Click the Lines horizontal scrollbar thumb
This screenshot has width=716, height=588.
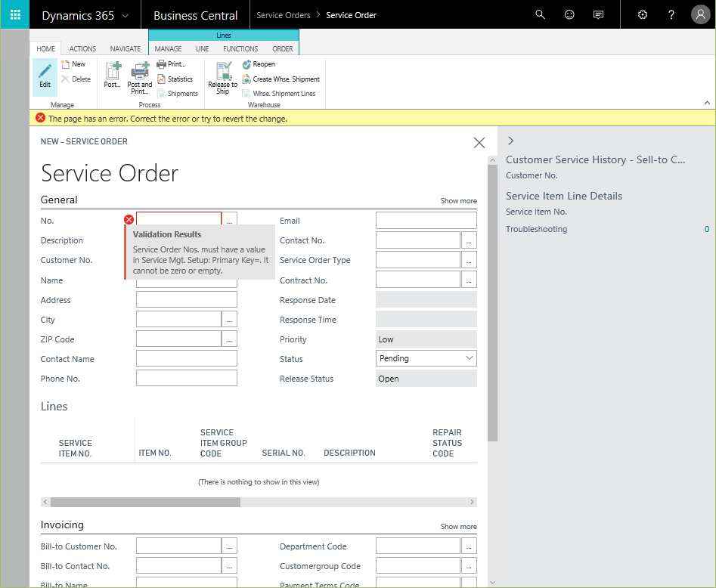[x=146, y=502]
